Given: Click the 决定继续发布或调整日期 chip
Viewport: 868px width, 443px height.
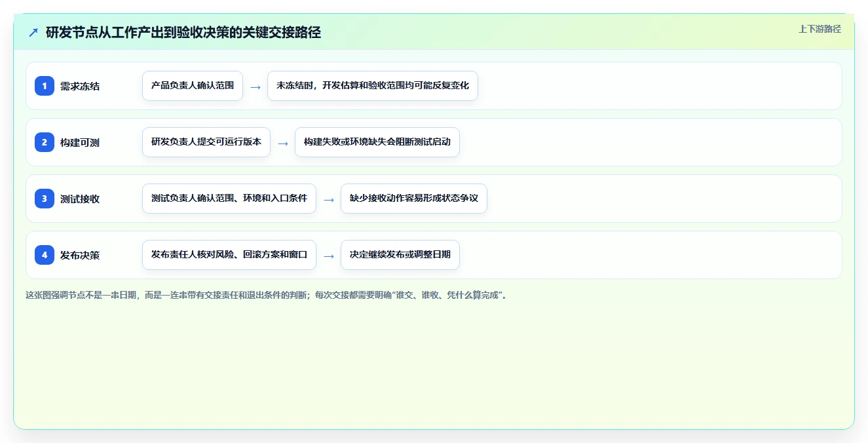Looking at the screenshot, I should tap(400, 255).
